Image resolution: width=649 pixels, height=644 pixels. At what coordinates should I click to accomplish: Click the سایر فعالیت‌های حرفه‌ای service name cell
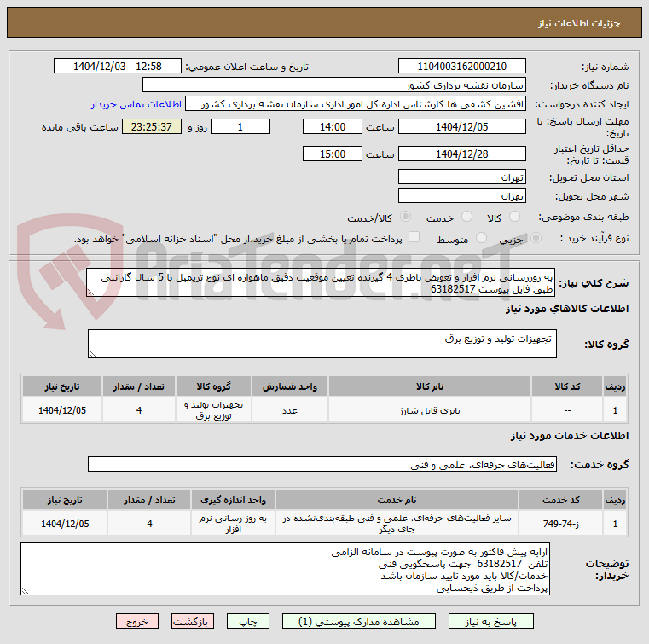click(x=397, y=524)
